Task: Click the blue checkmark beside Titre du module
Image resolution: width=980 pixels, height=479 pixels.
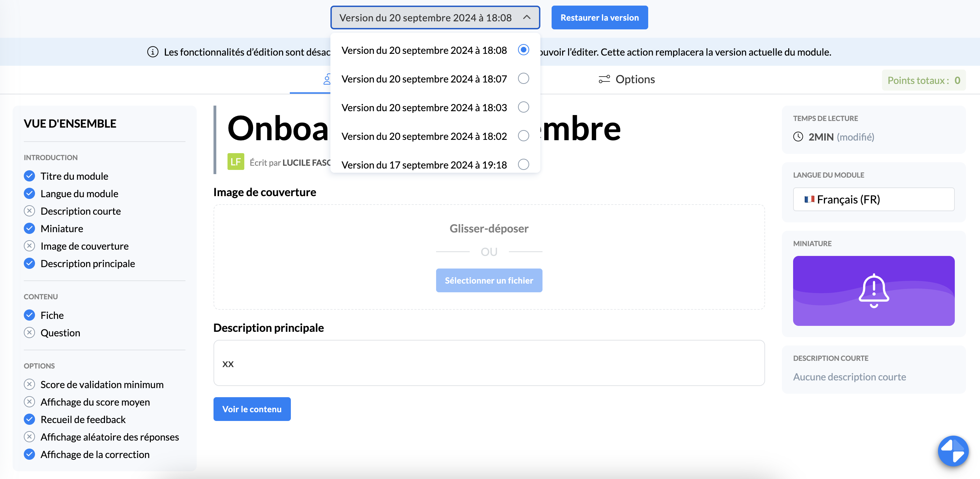Action: point(29,176)
